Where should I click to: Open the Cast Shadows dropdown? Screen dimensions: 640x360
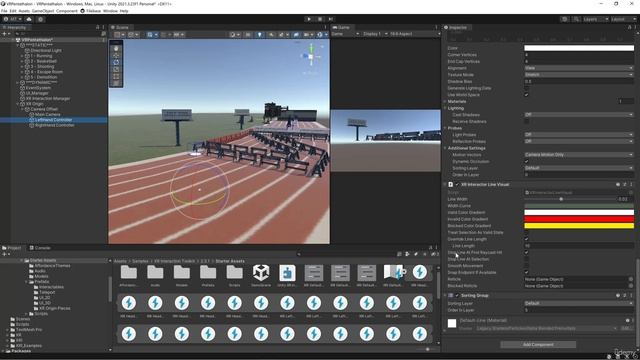click(x=579, y=115)
